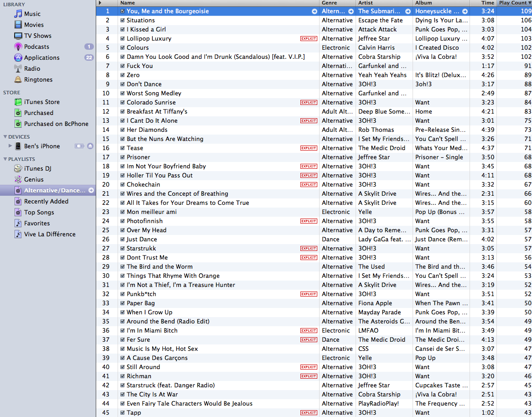
Task: Open the Recently Added playlist
Action: pos(48,201)
